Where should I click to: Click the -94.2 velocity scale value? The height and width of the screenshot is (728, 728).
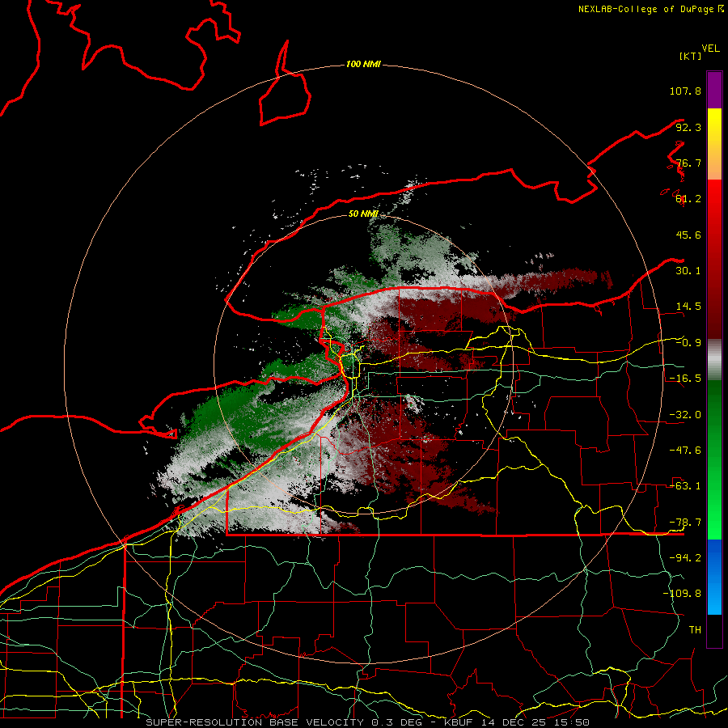click(x=685, y=558)
